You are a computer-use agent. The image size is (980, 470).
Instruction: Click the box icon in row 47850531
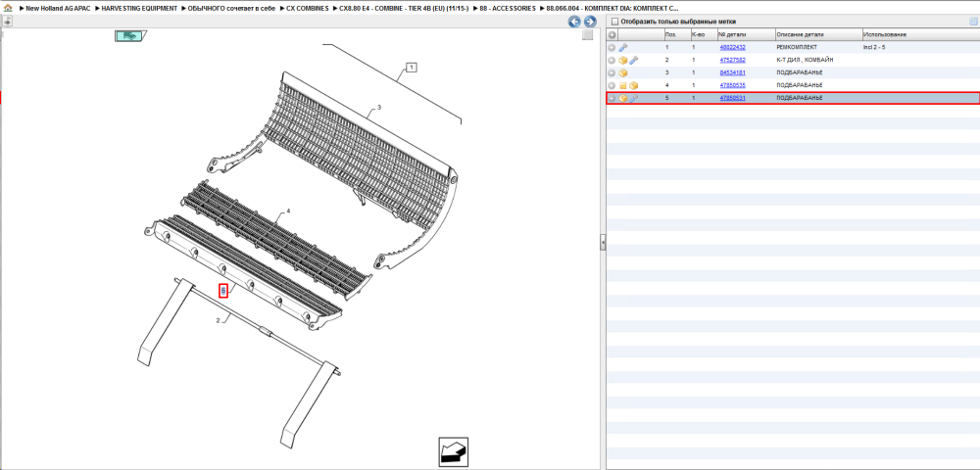(623, 99)
